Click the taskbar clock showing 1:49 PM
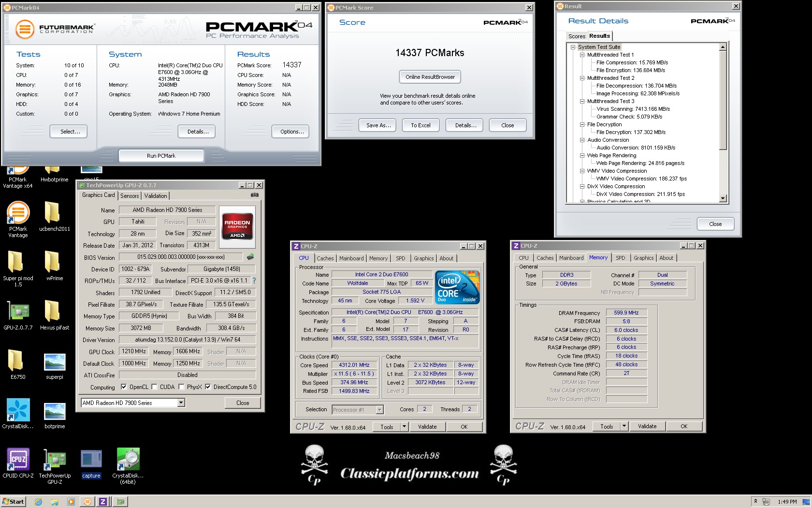 [x=787, y=502]
